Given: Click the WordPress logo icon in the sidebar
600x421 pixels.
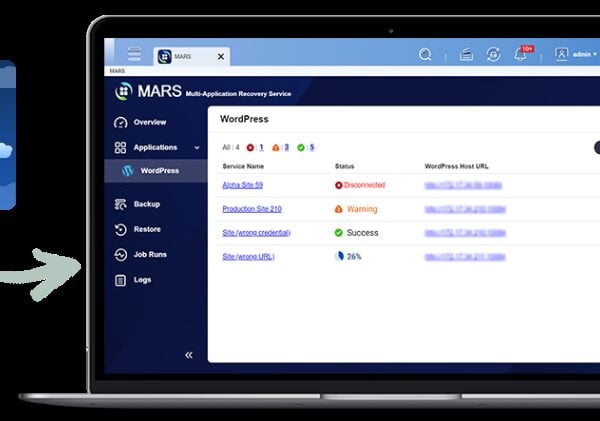Looking at the screenshot, I should [x=127, y=171].
